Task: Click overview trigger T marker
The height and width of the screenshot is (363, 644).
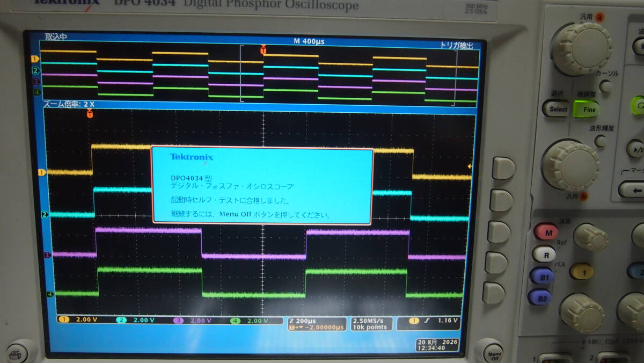Action: pos(263,50)
